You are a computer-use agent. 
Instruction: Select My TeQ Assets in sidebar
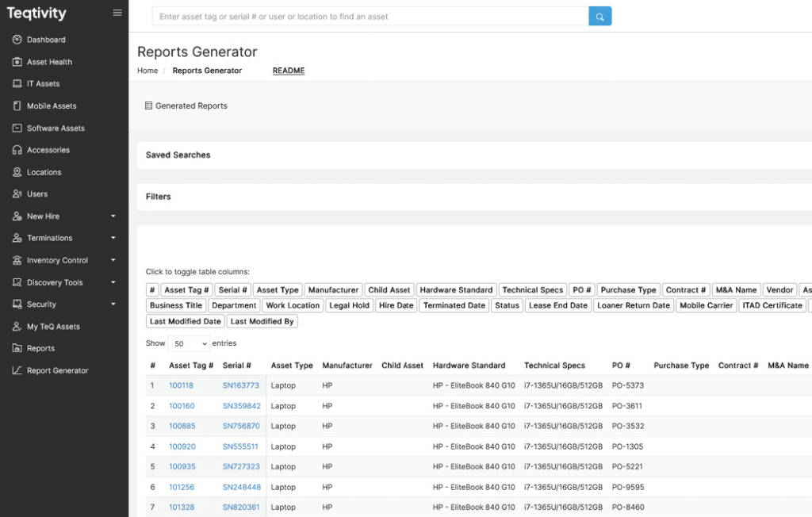(x=53, y=327)
